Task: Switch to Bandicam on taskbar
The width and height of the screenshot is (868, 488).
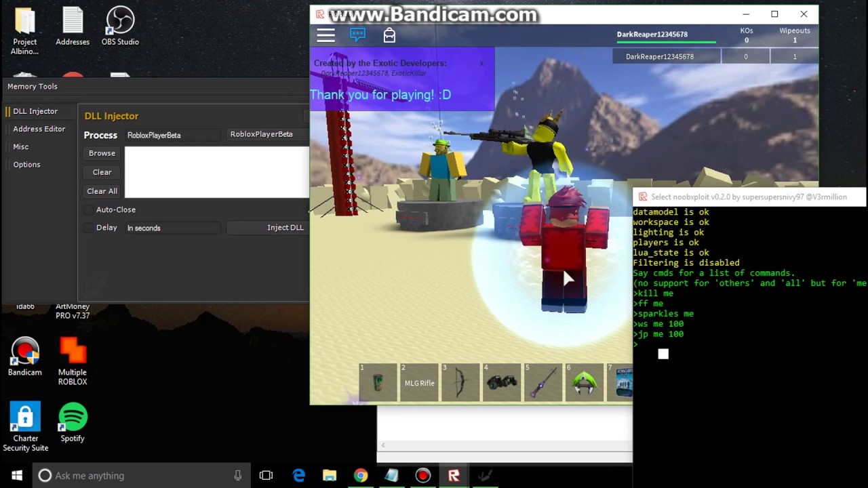Action: pos(423,475)
